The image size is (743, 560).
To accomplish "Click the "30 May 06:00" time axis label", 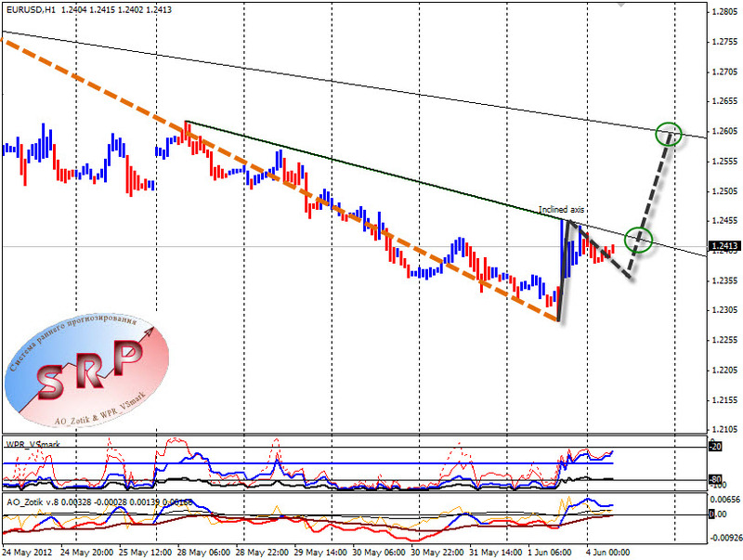I will [x=379, y=553].
